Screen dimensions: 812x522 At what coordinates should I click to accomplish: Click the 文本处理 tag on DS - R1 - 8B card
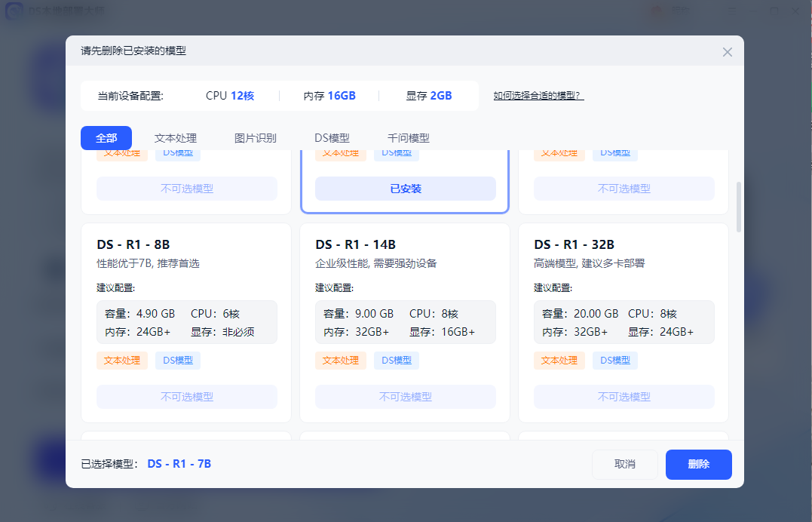pyautogui.click(x=121, y=360)
